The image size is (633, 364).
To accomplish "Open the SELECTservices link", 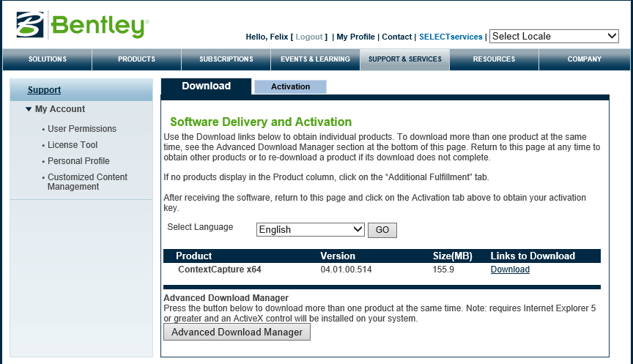I will [x=451, y=37].
